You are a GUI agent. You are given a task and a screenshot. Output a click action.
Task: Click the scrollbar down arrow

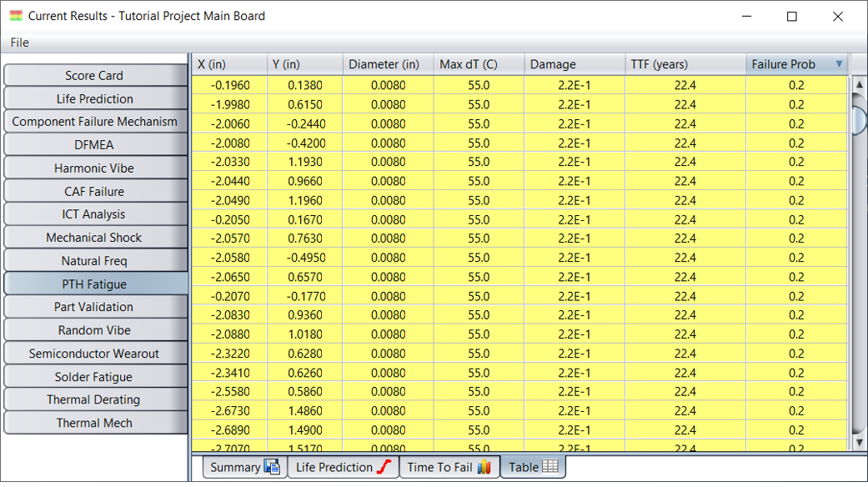click(859, 442)
